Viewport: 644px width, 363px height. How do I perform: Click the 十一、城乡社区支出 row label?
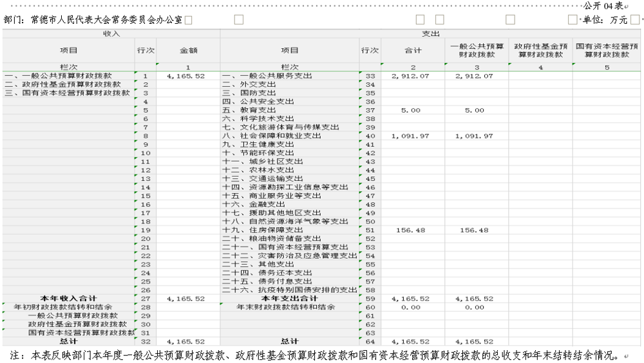click(x=263, y=162)
